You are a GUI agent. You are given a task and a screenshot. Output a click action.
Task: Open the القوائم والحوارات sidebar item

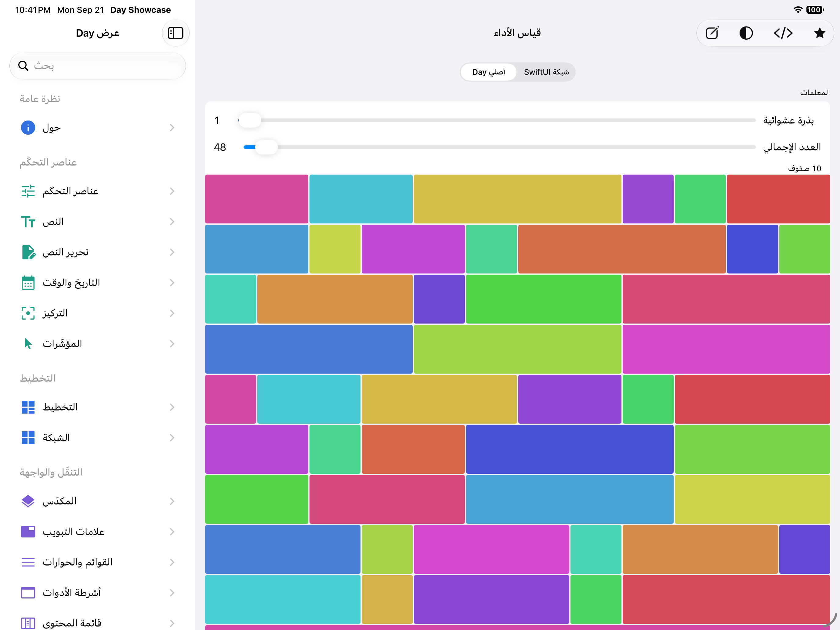click(98, 562)
